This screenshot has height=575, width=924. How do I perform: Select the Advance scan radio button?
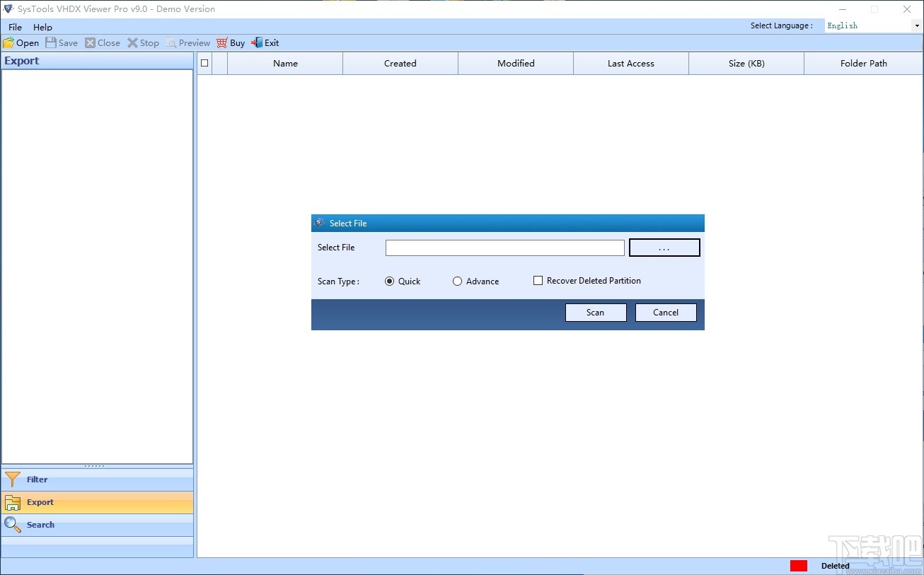click(458, 281)
